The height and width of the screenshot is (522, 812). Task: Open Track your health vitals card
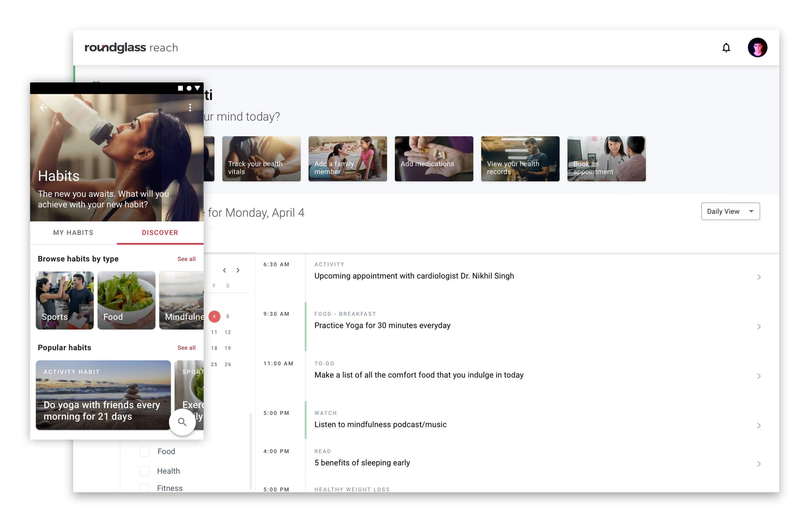[x=261, y=159]
